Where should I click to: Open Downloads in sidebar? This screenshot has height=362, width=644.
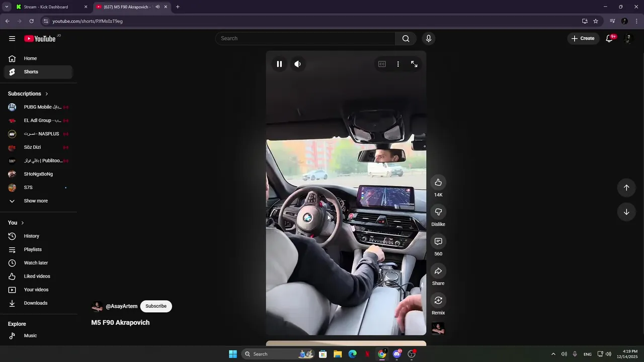pyautogui.click(x=38, y=303)
